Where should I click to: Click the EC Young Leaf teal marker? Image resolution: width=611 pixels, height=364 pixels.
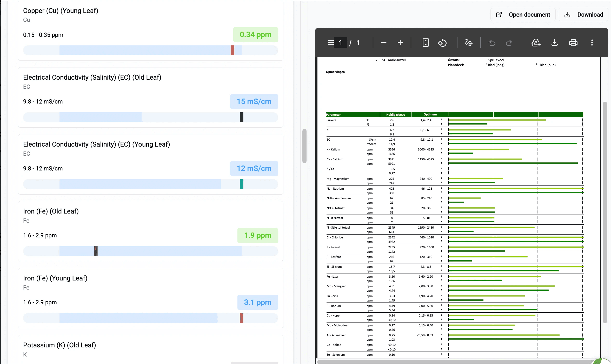242,184
